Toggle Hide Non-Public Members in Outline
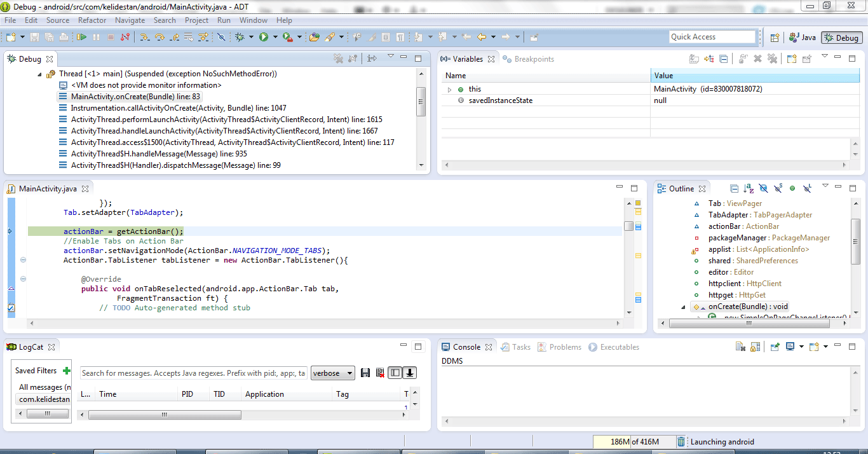This screenshot has height=454, width=868. point(792,189)
